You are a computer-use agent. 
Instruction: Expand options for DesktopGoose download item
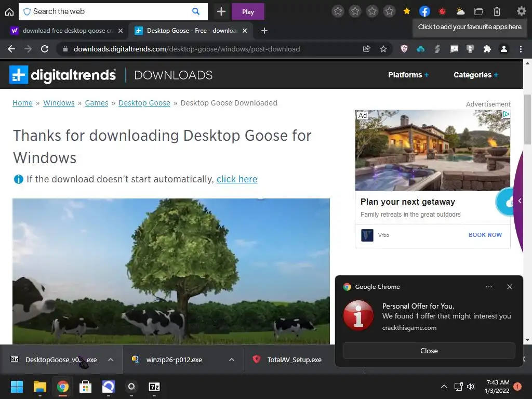point(111,360)
